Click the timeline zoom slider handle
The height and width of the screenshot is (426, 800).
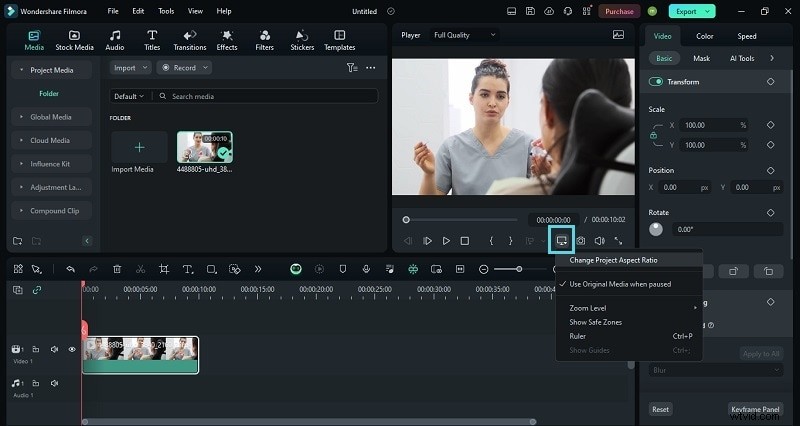(x=519, y=269)
